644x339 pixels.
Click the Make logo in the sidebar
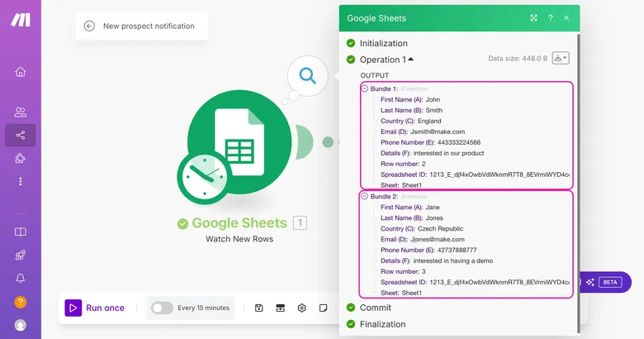point(21,19)
